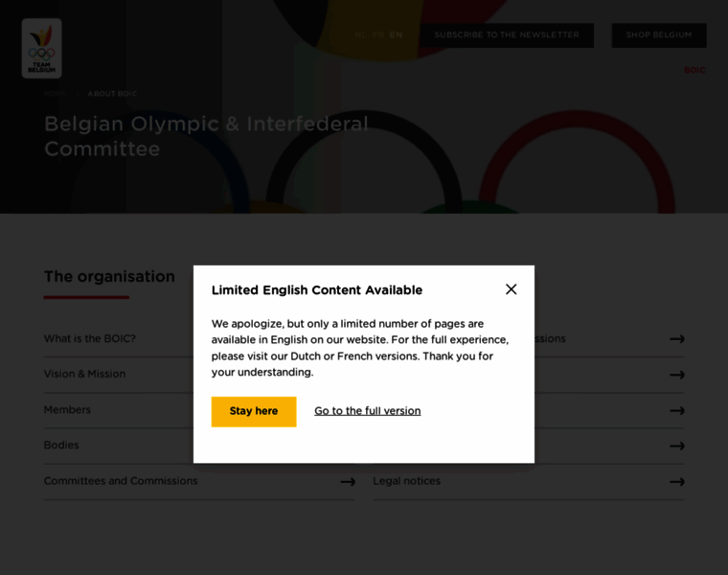Open the Legal notices link
728x575 pixels.
pyautogui.click(x=407, y=481)
